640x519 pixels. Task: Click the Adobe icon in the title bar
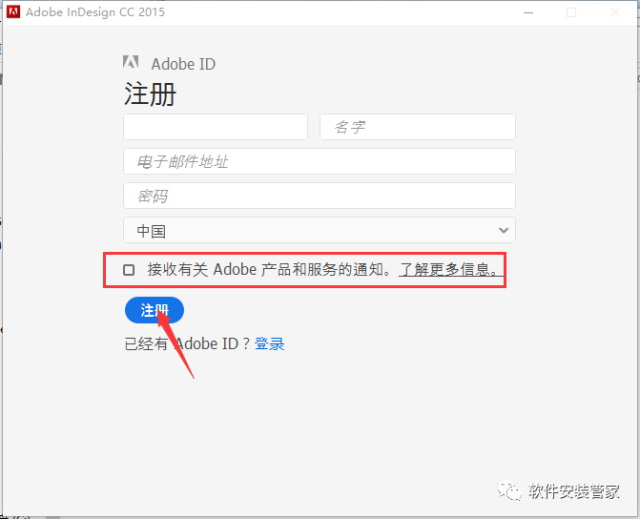13,12
